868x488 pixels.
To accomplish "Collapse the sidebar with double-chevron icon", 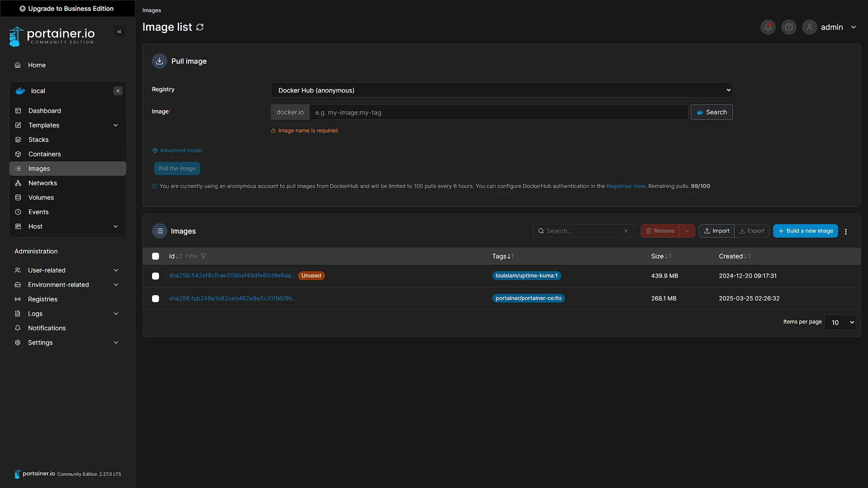I will click(119, 32).
